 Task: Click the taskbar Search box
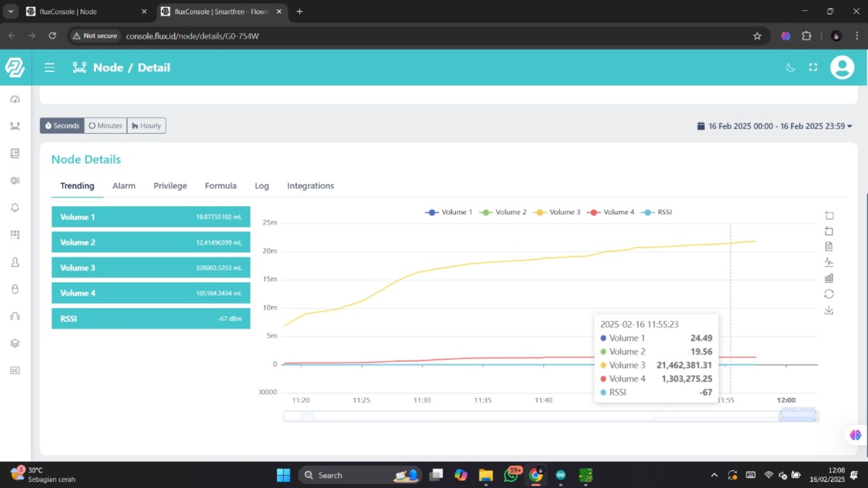pyautogui.click(x=360, y=475)
